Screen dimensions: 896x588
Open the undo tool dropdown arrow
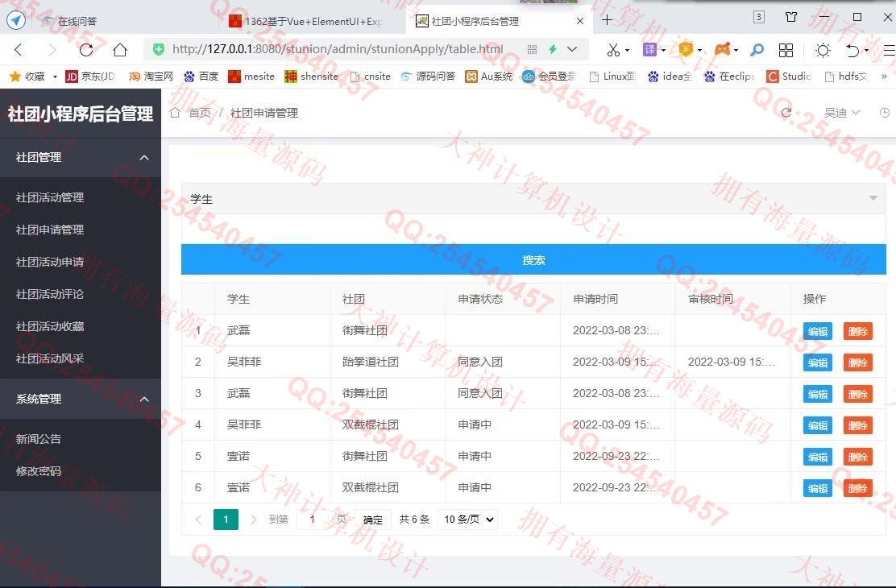pos(867,50)
